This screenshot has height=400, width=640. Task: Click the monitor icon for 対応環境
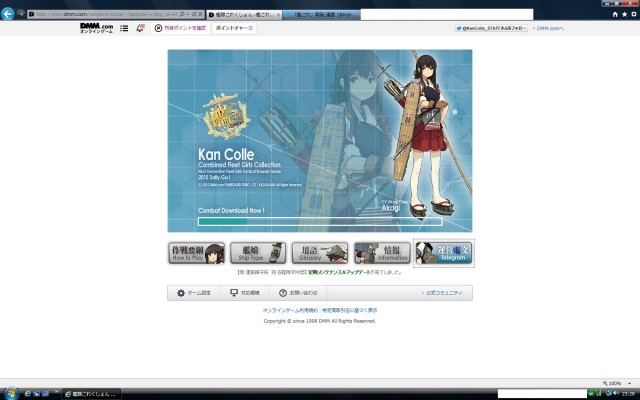pos(234,293)
